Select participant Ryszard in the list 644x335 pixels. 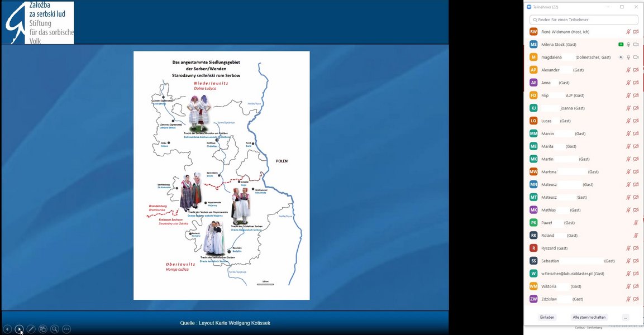[x=554, y=248]
